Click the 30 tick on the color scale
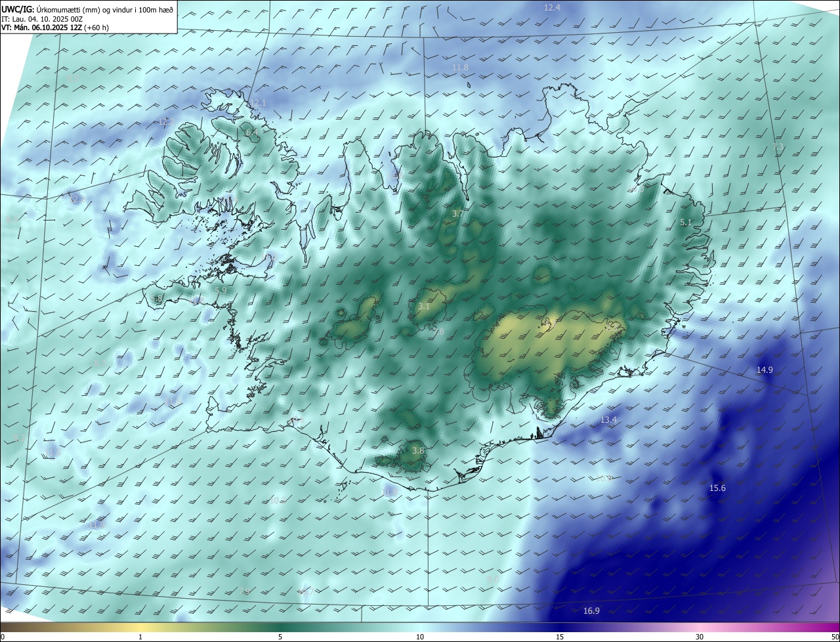The image size is (840, 642). click(x=700, y=637)
